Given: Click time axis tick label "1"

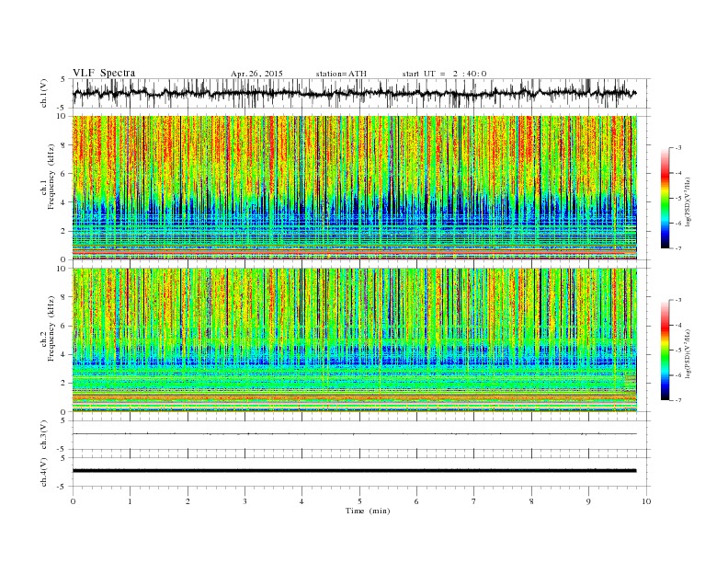Looking at the screenshot, I should click(131, 501).
